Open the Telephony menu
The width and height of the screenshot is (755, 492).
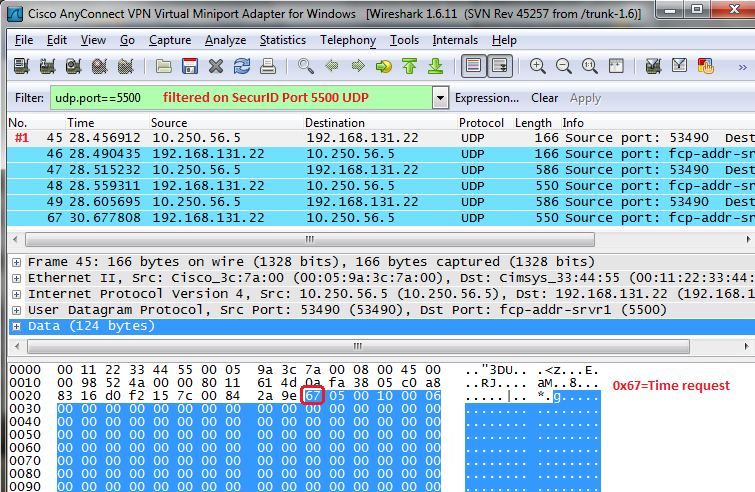tap(348, 40)
